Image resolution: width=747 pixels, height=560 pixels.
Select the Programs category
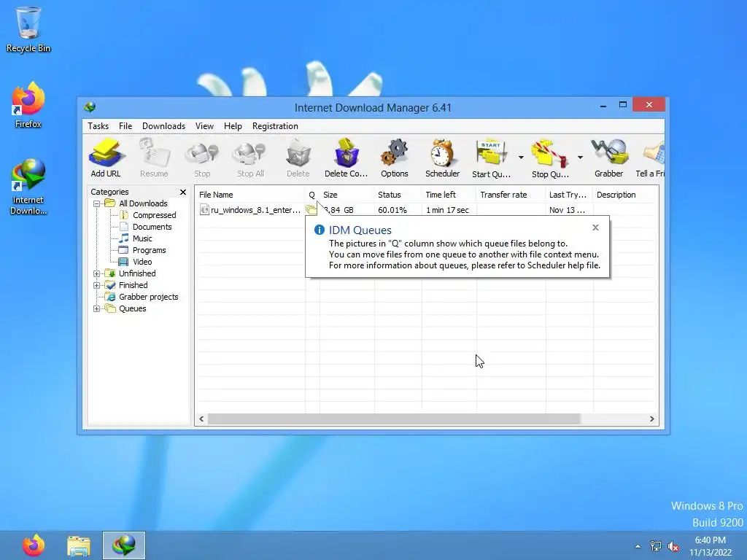point(149,251)
